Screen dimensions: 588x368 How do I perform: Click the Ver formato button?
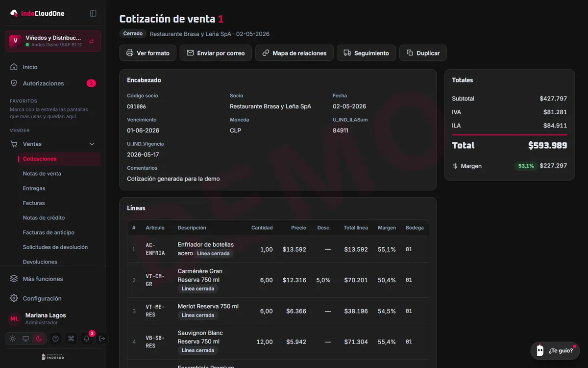pyautogui.click(x=148, y=53)
